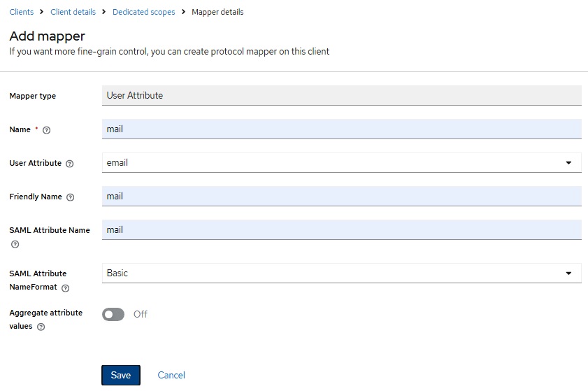Open Dedicated scopes breadcrumb link

143,12
